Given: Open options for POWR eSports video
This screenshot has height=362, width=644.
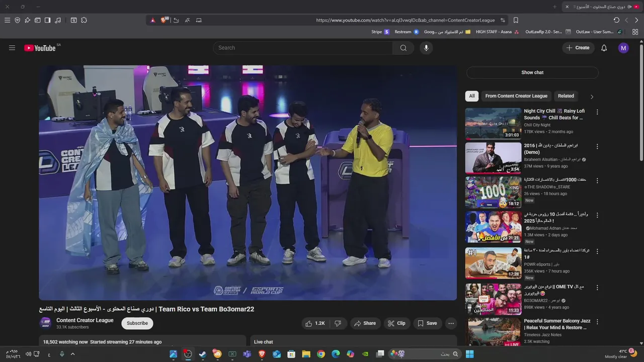Looking at the screenshot, I should tap(597, 251).
